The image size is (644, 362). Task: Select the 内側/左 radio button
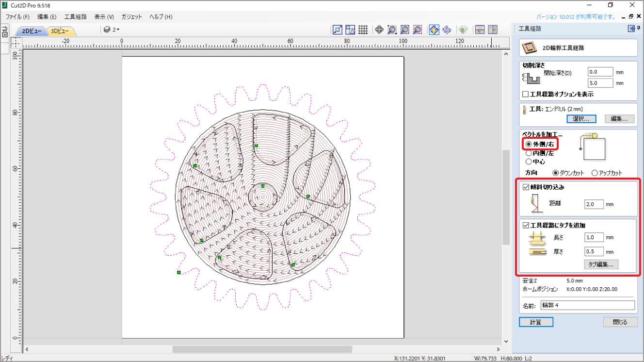(x=529, y=153)
